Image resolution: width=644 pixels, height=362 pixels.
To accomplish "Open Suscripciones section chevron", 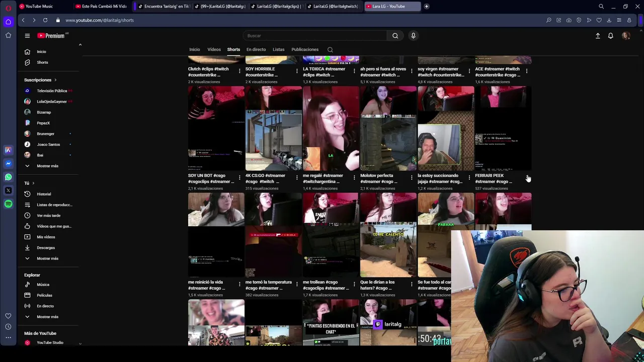I will (55, 80).
